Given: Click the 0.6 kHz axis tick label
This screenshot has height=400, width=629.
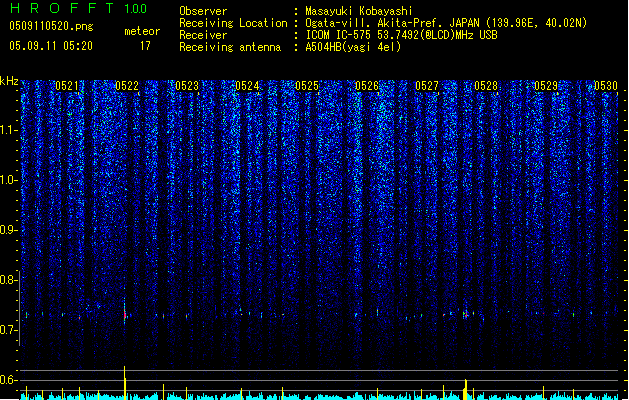Looking at the screenshot, I should click(x=8, y=380).
